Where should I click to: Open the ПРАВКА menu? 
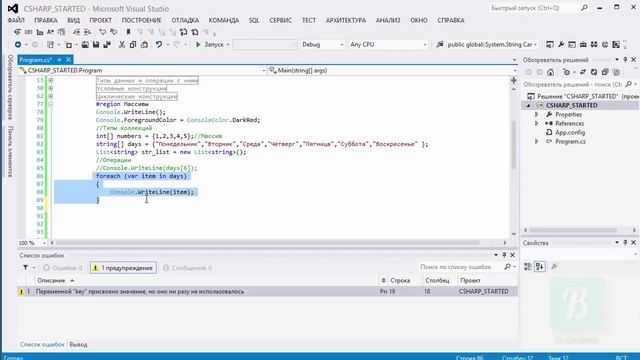coord(46,20)
